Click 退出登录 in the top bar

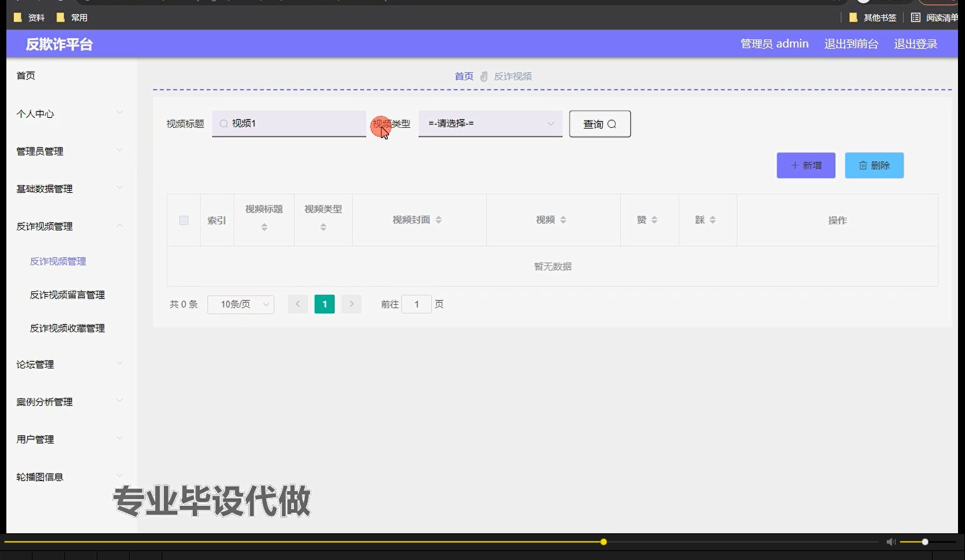point(915,43)
